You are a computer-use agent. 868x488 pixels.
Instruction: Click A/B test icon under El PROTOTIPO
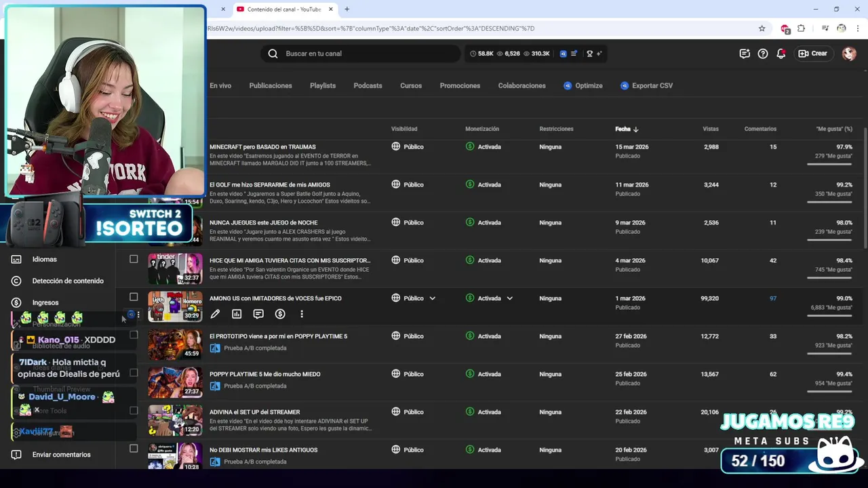(215, 348)
